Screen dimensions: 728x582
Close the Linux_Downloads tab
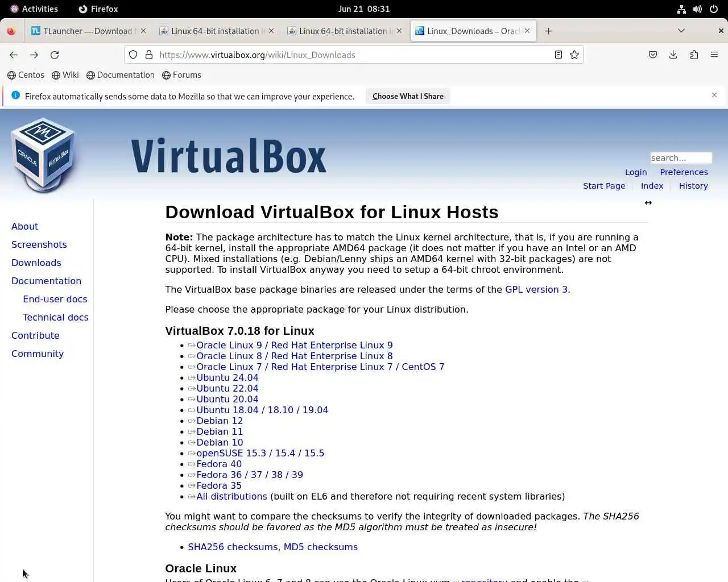527,31
